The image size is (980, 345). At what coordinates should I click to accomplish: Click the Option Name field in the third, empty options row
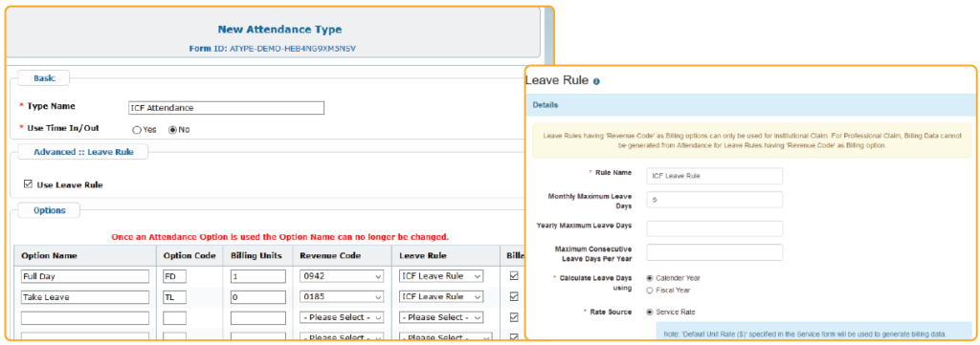coord(85,317)
